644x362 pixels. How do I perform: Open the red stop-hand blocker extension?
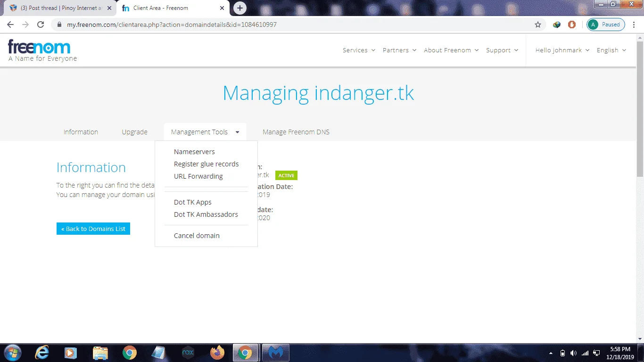(x=572, y=25)
